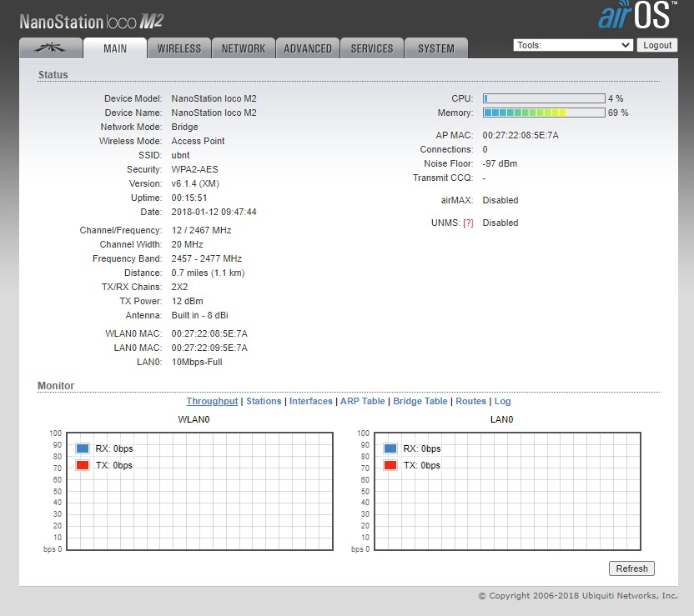
Task: Click the Uptime value 00:15:51
Action: point(189,198)
